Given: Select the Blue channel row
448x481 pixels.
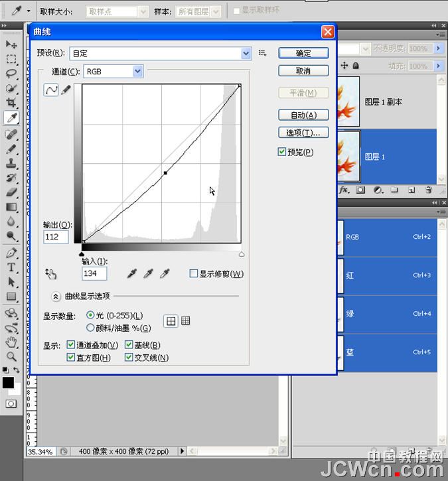Looking at the screenshot, I should [x=387, y=352].
